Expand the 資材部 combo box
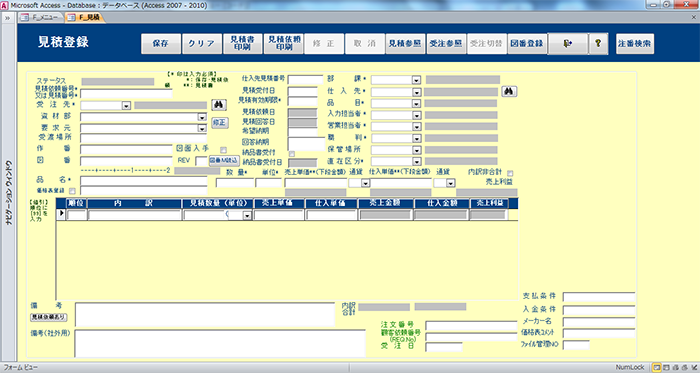The image size is (700, 373). pyautogui.click(x=202, y=117)
